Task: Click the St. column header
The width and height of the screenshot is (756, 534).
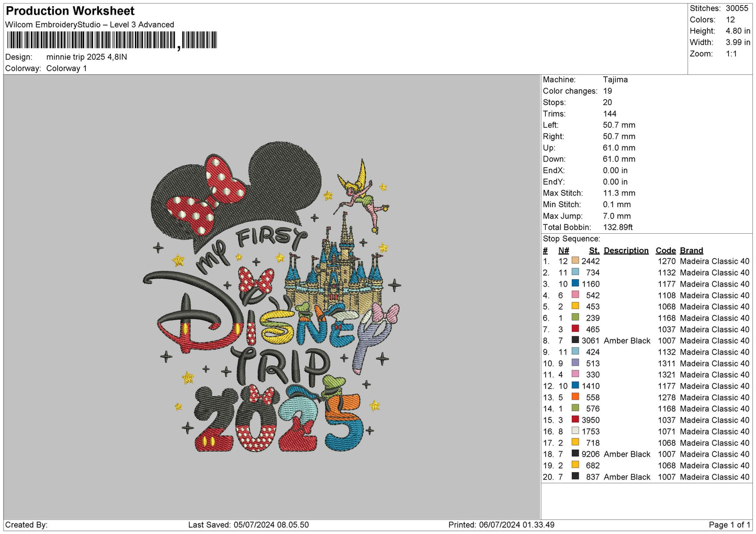Action: 594,251
